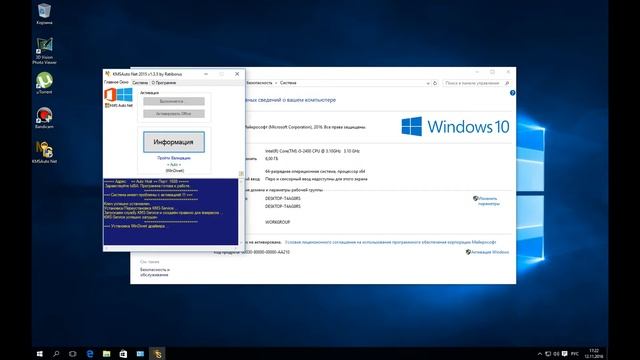
Task: Open Task View on the taskbar
Action: click(x=73, y=353)
